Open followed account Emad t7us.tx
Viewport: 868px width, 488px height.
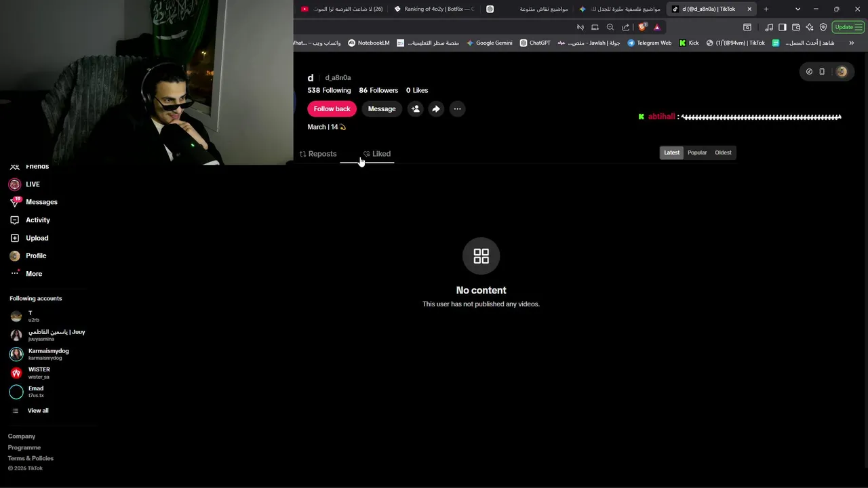coord(27,392)
